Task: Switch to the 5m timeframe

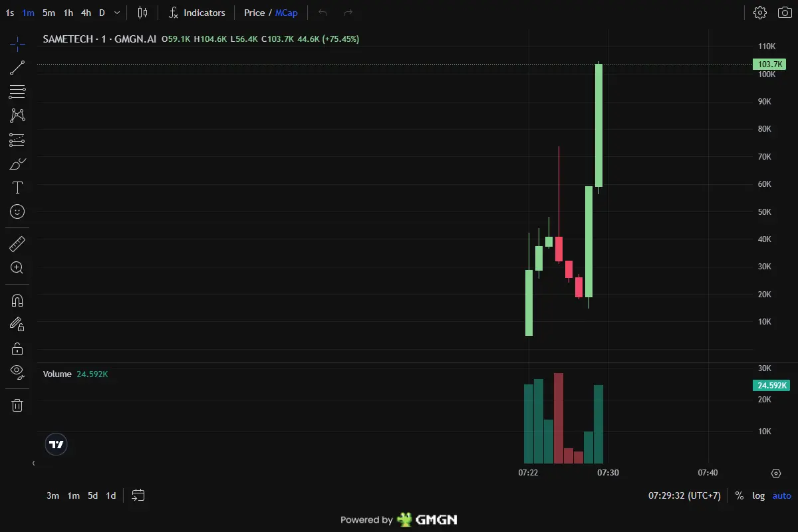Action: coord(49,13)
